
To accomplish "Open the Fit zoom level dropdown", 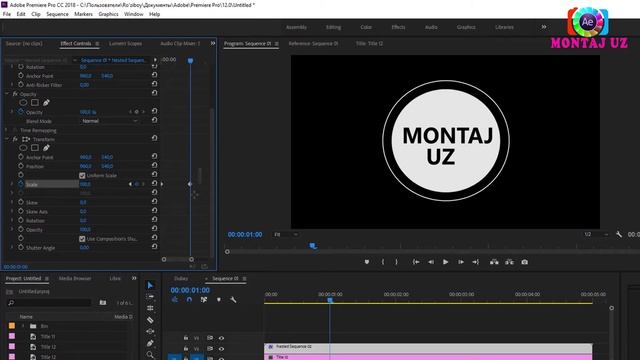I will pos(285,234).
